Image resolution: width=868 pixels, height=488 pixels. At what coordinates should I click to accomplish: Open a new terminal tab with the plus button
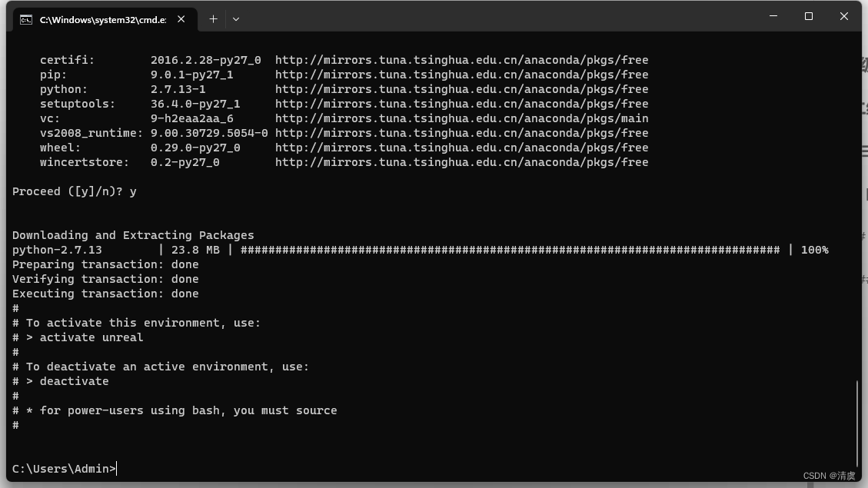pos(214,18)
